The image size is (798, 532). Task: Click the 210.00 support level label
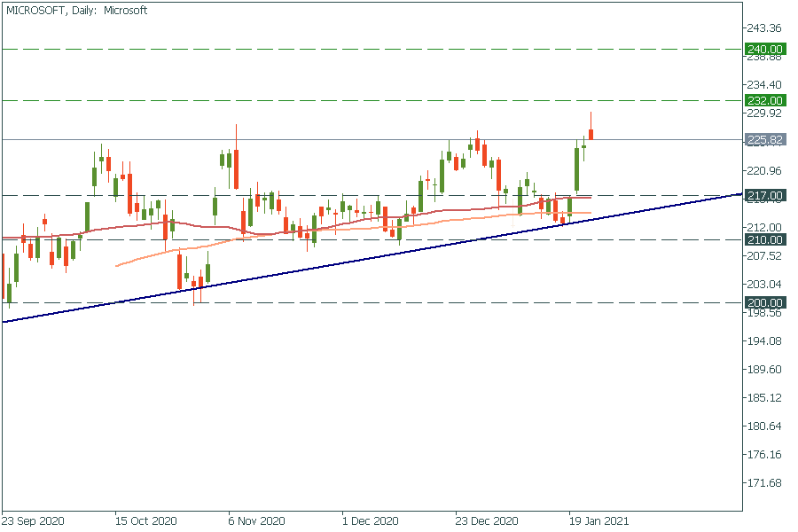point(764,239)
